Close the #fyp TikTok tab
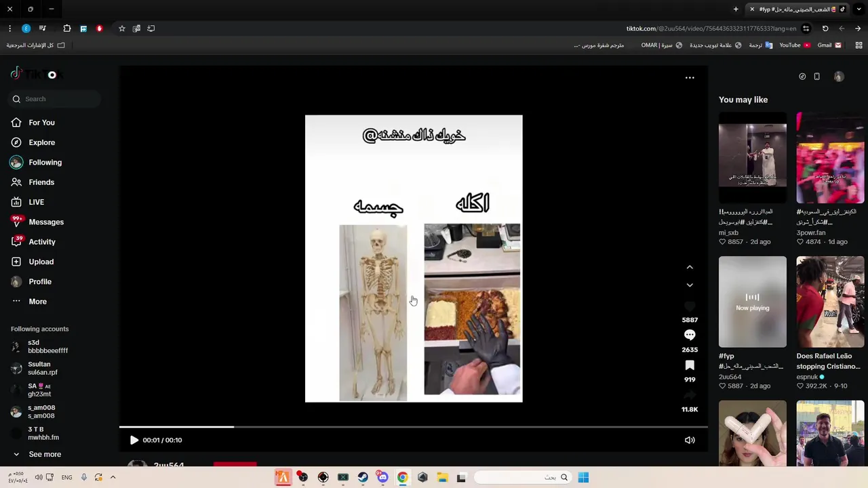This screenshot has width=868, height=488. [752, 9]
